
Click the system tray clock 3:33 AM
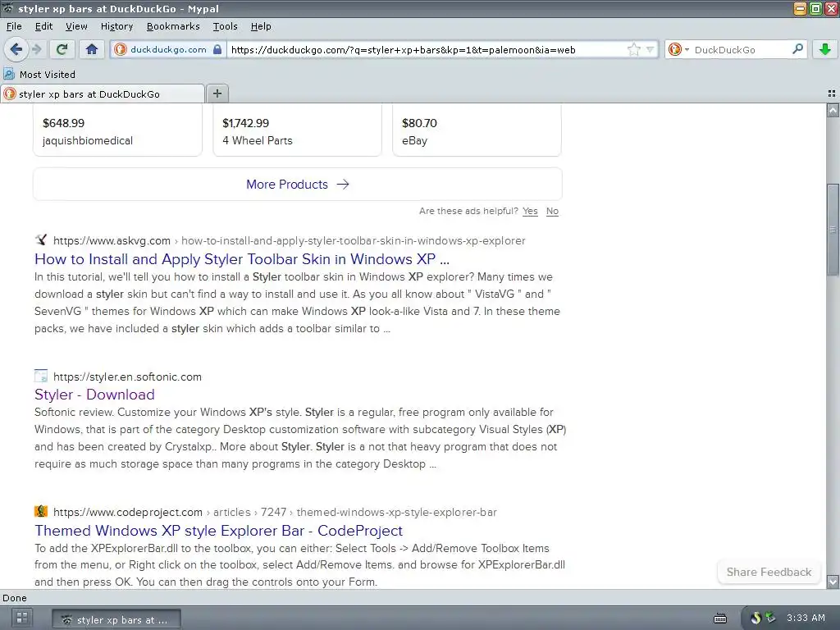tap(806, 618)
